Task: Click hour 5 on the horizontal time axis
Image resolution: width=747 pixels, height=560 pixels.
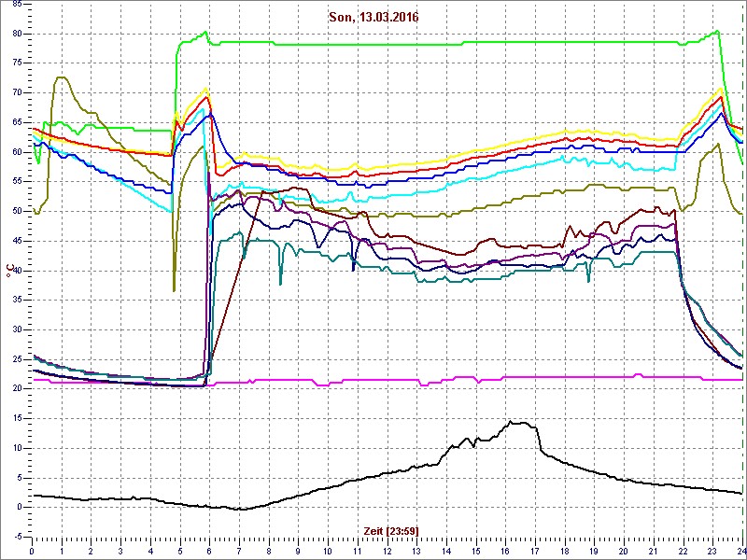Action: 179,552
